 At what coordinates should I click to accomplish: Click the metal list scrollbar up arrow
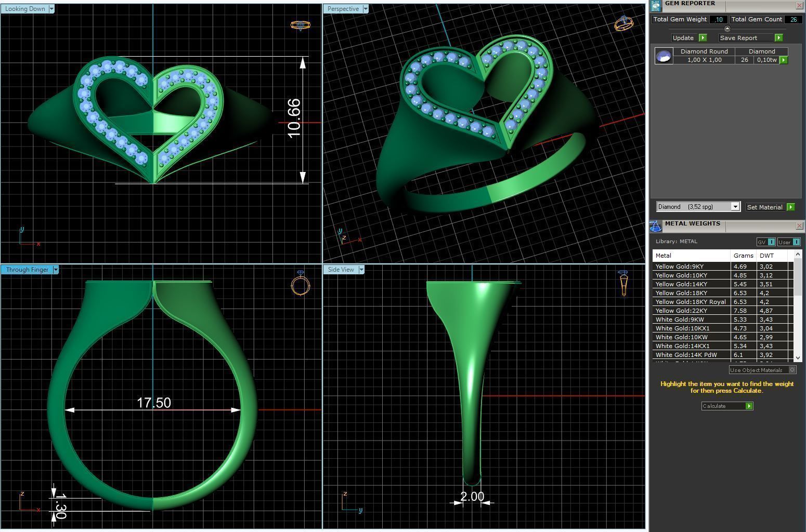[x=798, y=255]
